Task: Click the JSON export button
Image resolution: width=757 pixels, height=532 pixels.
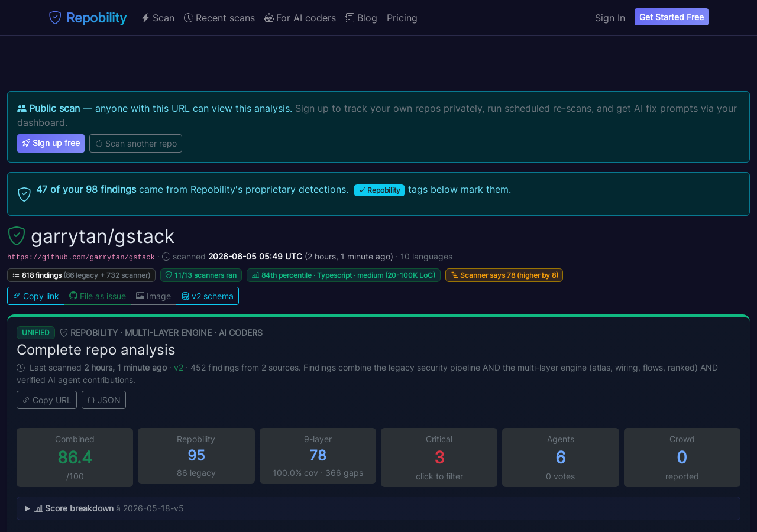Action: point(103,400)
